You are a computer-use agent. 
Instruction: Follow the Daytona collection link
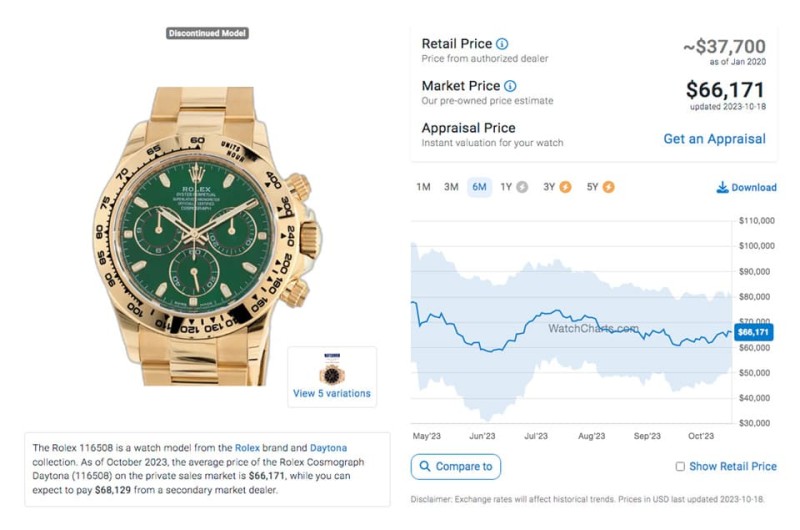328,448
